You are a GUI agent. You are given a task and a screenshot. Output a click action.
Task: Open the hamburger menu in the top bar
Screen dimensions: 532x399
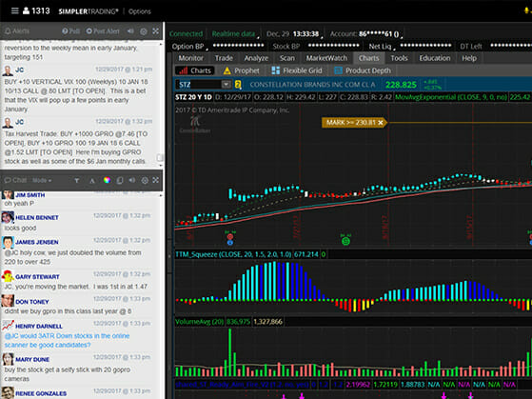[x=14, y=10]
